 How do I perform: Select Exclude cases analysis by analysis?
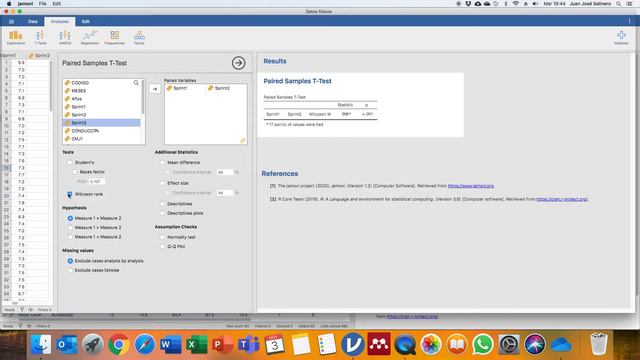coord(70,261)
